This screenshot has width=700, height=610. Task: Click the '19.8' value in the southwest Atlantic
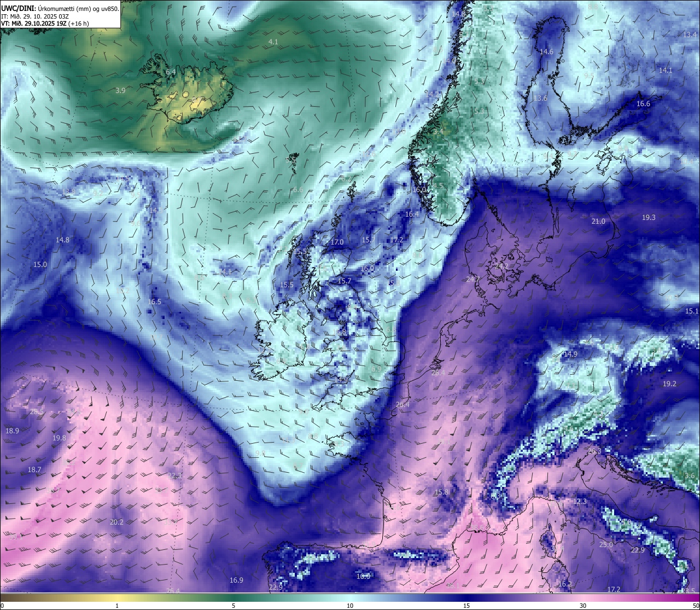coord(59,438)
